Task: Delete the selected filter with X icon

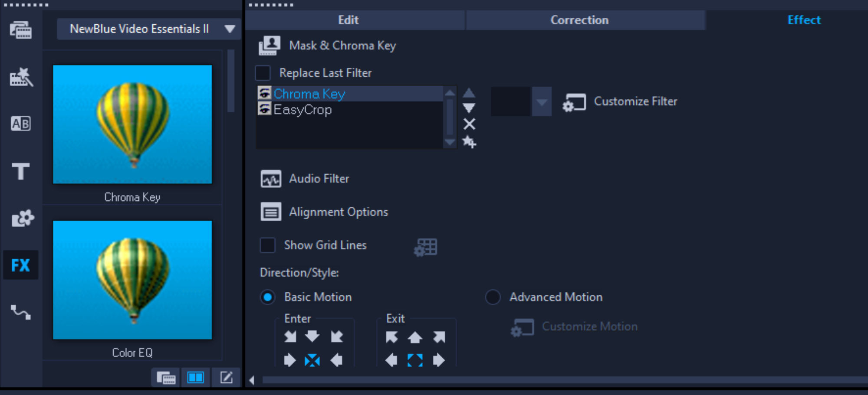Action: point(469,124)
